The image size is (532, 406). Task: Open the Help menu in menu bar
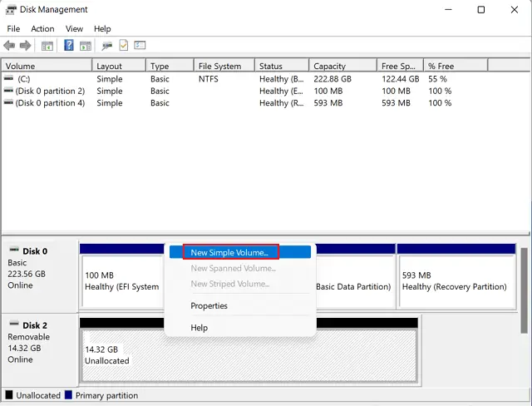coord(102,29)
